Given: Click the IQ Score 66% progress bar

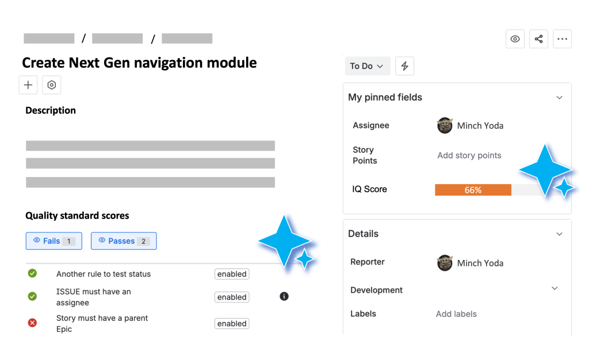Looking at the screenshot, I should (473, 190).
